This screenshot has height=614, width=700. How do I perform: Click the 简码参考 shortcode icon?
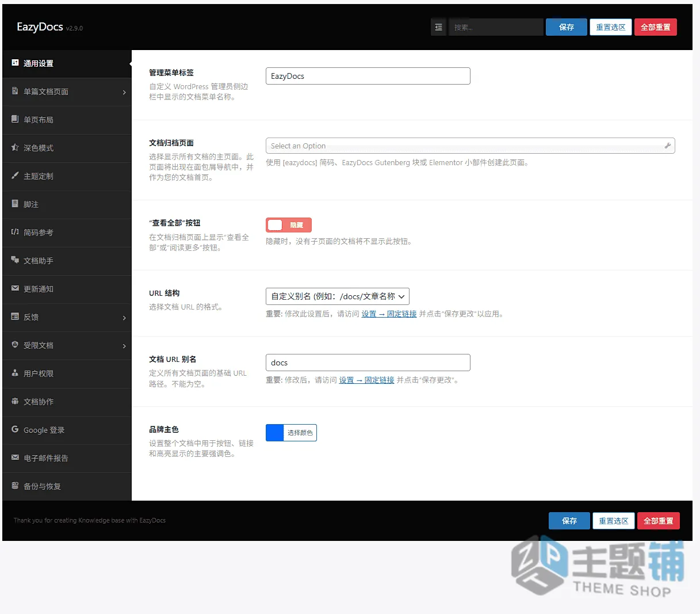coord(15,232)
